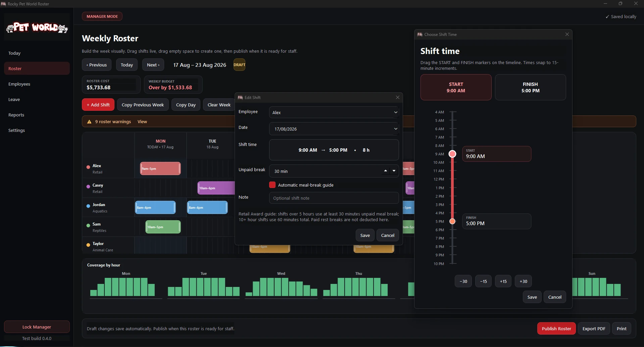Close the Choose Shift Time dialog
Screen dimensions: 644x347
pos(567,34)
